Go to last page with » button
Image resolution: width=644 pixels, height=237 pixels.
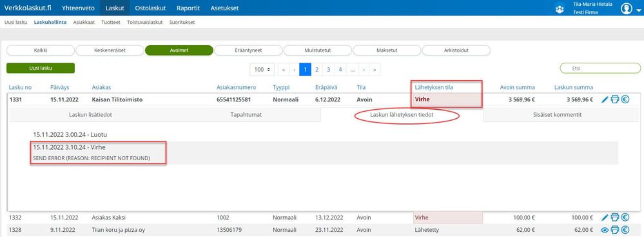point(375,70)
